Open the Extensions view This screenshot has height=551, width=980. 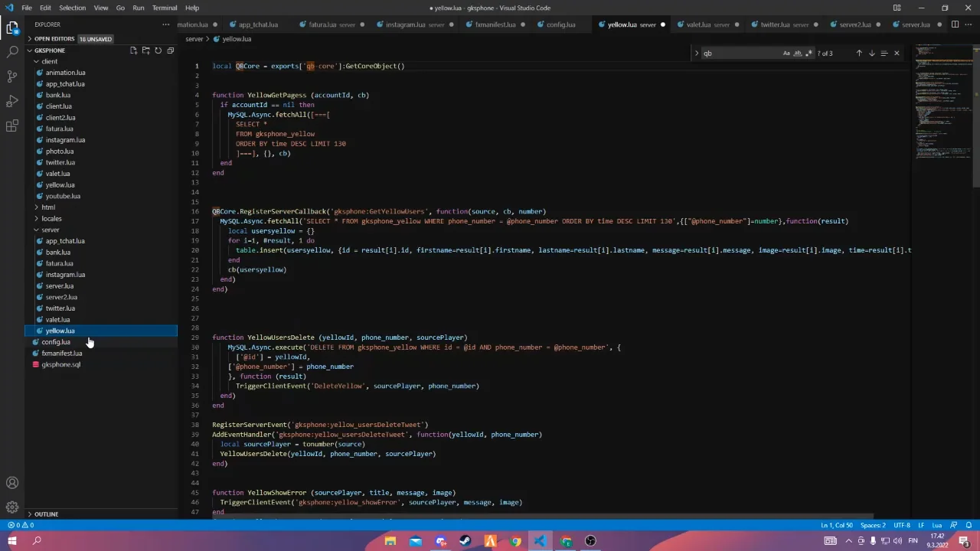coord(12,126)
